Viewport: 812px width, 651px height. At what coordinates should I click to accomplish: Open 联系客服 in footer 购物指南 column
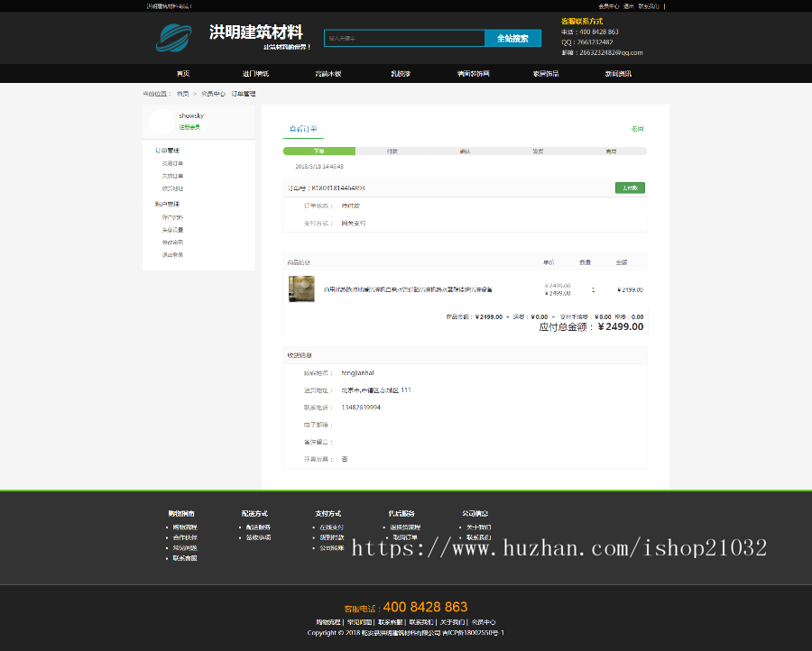pyautogui.click(x=185, y=558)
